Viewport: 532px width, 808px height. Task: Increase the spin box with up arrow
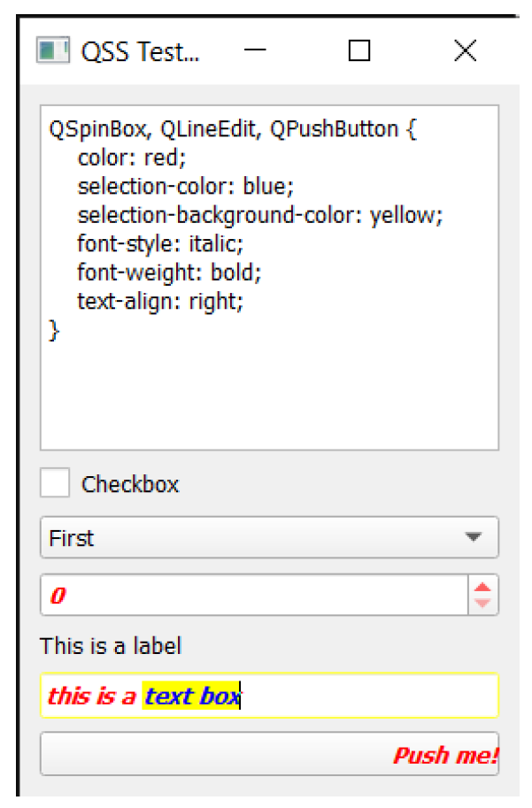click(482, 587)
